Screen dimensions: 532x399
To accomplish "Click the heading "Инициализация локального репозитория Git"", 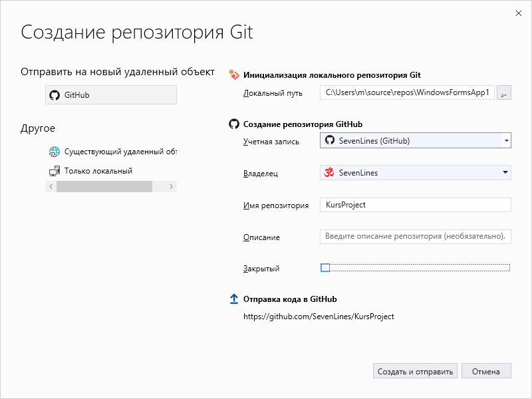I will click(332, 75).
